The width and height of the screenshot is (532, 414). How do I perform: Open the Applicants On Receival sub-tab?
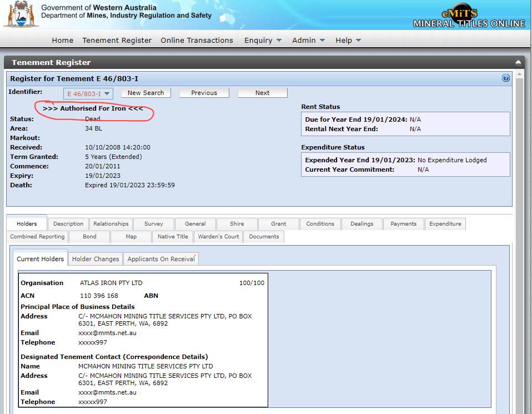(161, 259)
